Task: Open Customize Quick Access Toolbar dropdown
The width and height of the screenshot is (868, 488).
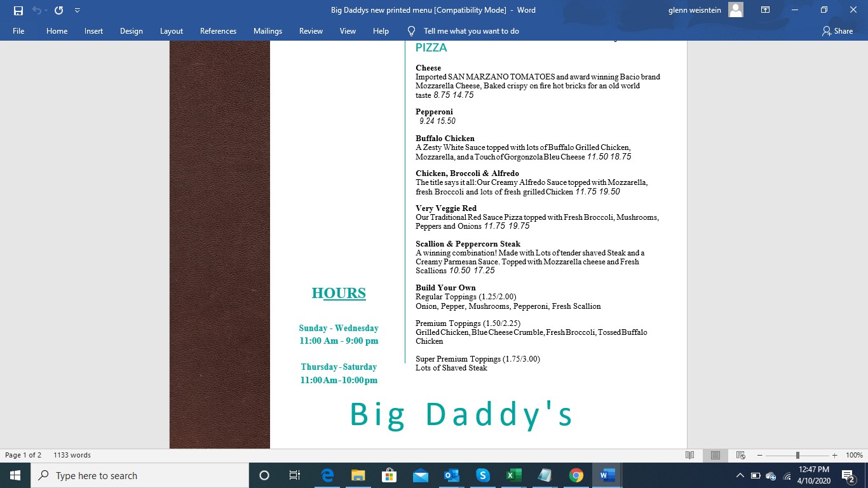Action: 77,10
